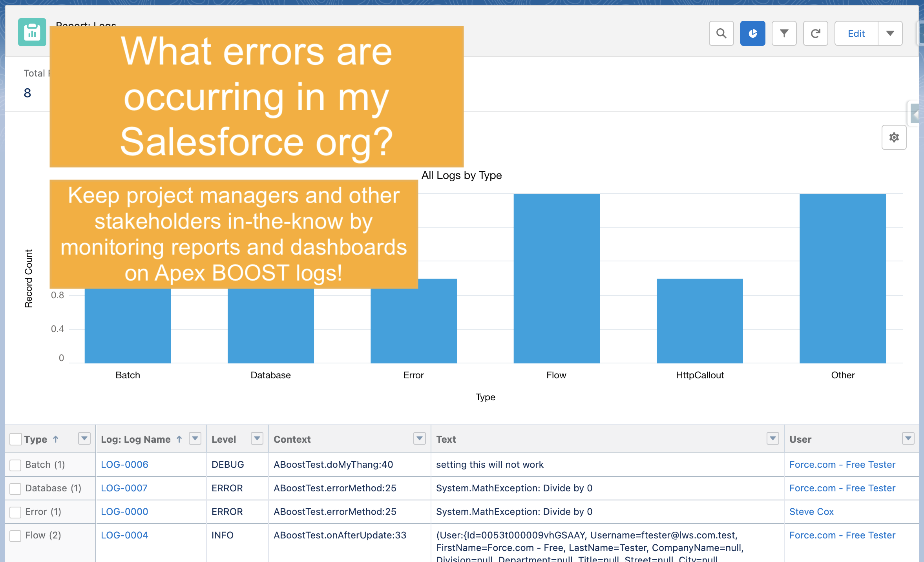The width and height of the screenshot is (924, 562).
Task: Open the Context column dropdown arrow
Action: (x=419, y=439)
